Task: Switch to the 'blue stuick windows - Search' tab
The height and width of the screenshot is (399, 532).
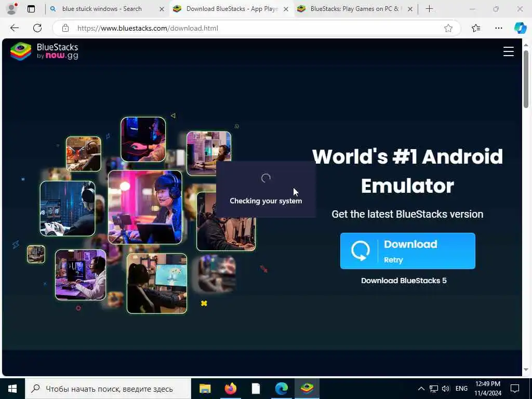Action: click(x=102, y=9)
